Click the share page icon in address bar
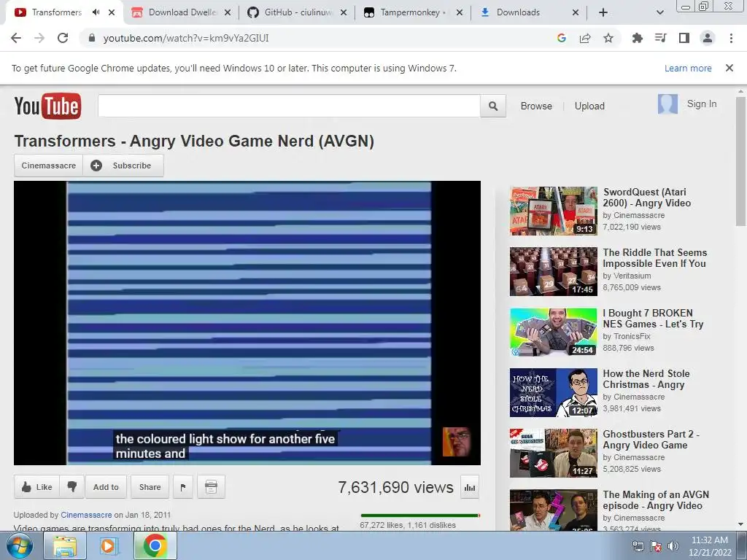The width and height of the screenshot is (747, 560). click(x=585, y=38)
